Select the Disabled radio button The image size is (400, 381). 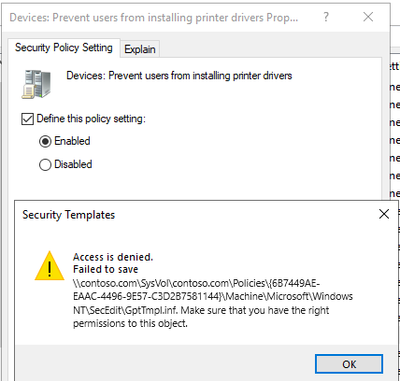(x=45, y=165)
